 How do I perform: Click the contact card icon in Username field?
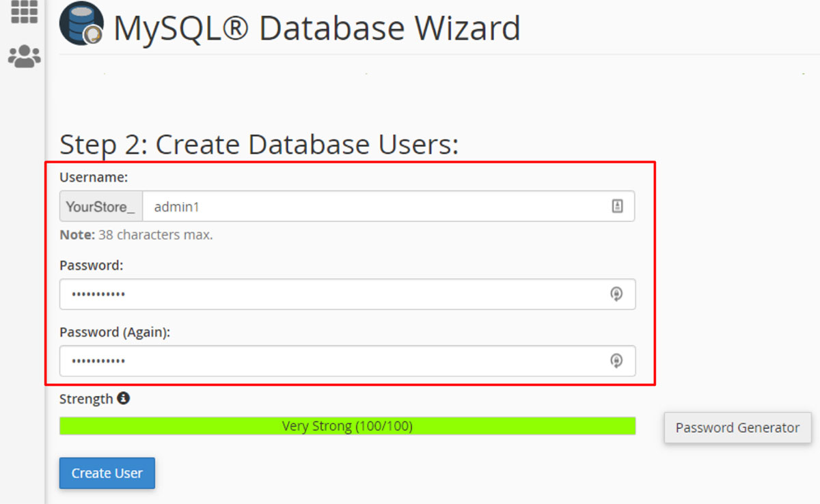617,206
